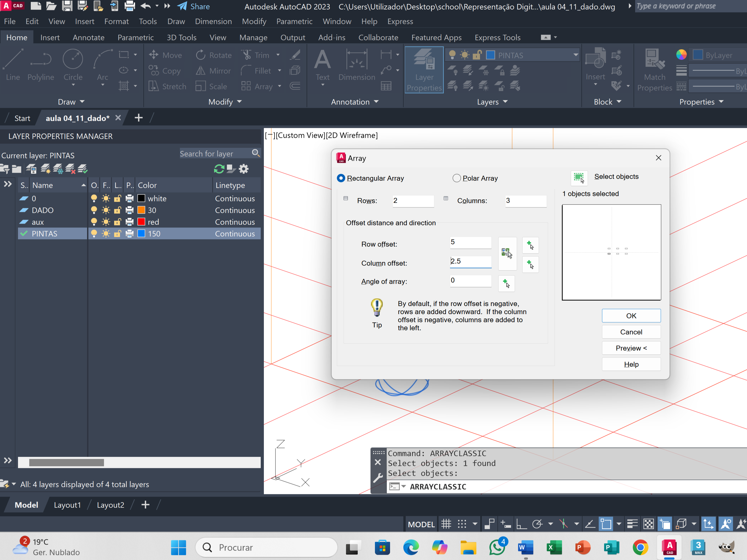Switch to the Annotate ribbon tab

(88, 38)
